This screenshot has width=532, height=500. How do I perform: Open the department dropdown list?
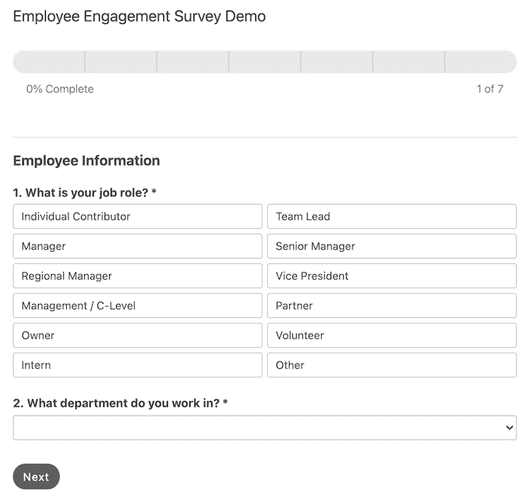click(x=265, y=428)
